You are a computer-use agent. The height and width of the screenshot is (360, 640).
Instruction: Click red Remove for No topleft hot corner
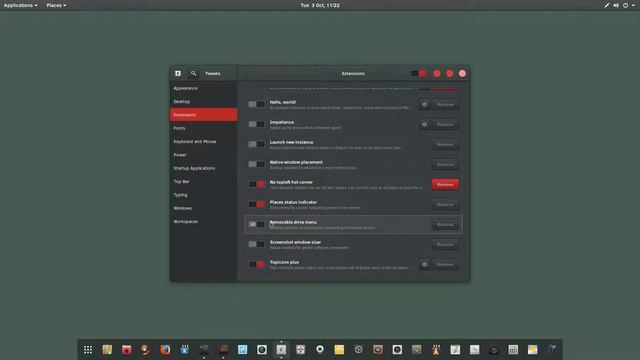(x=445, y=184)
